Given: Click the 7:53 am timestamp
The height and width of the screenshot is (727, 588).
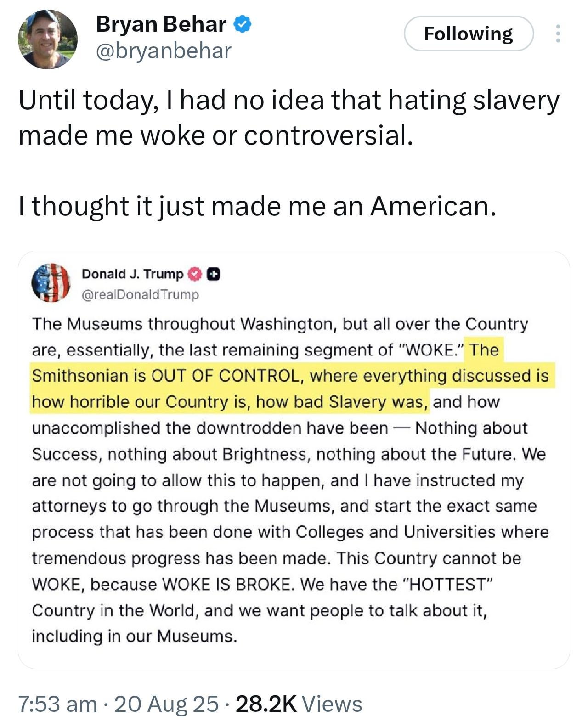Looking at the screenshot, I should [x=57, y=704].
